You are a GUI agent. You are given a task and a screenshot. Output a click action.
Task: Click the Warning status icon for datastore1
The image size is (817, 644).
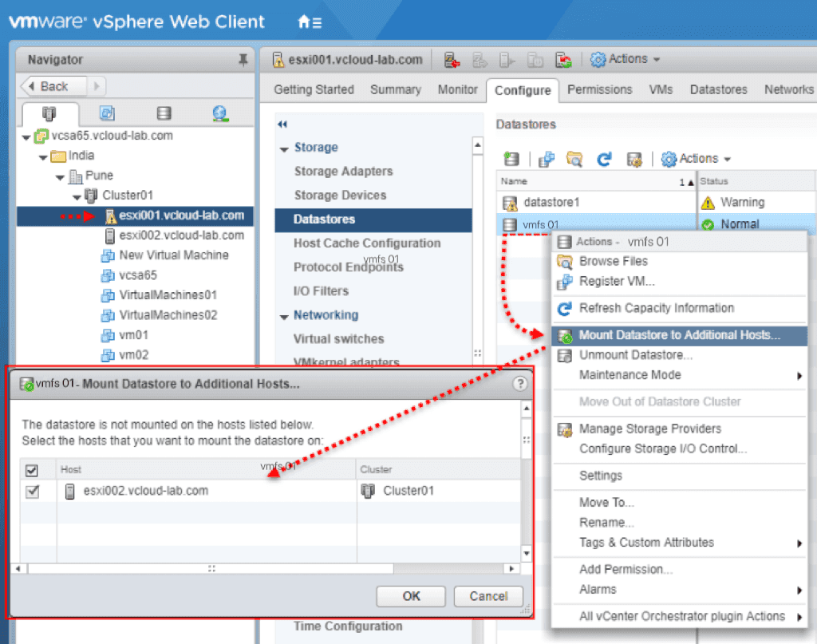[708, 203]
